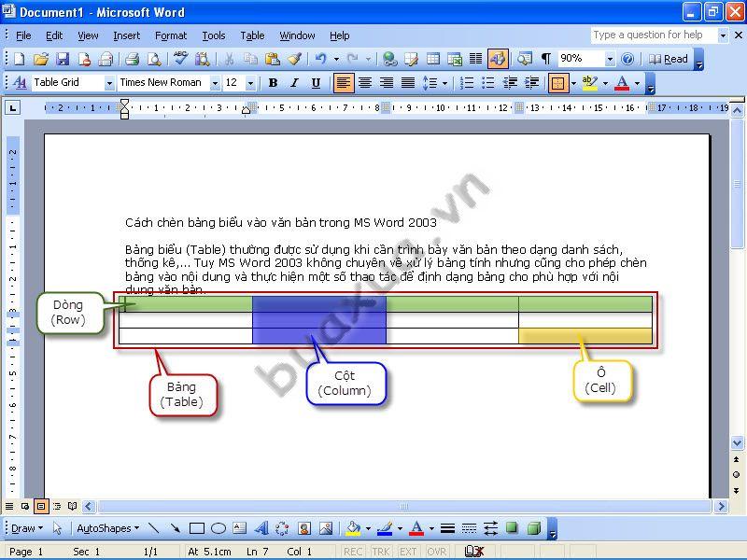This screenshot has width=747, height=560.
Task: Apply Fill Color from Drawing toolbar
Action: 354,528
